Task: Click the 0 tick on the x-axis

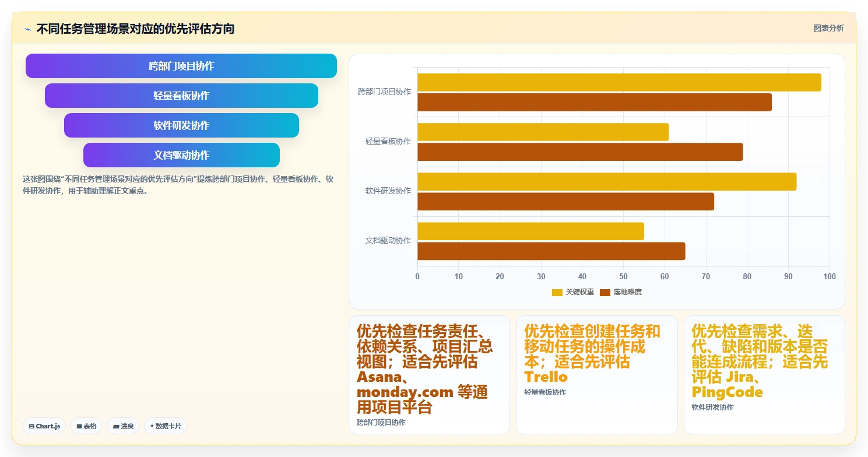Action: tap(417, 276)
